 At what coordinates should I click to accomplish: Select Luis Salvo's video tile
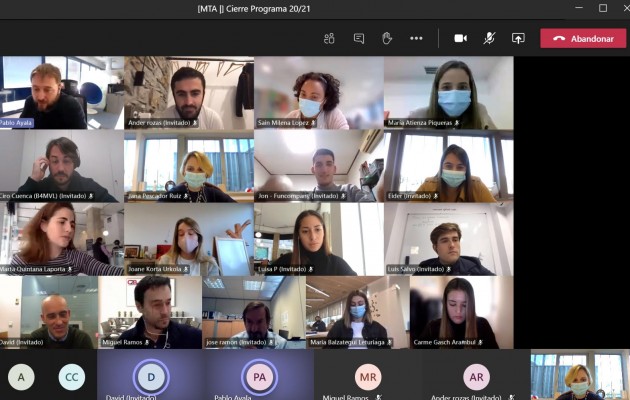pyautogui.click(x=449, y=239)
